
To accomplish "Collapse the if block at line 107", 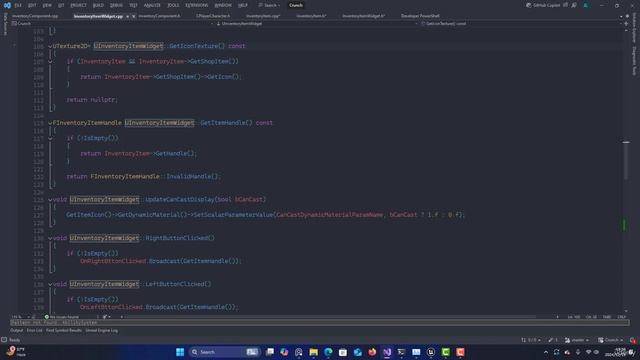I will (x=50, y=62).
